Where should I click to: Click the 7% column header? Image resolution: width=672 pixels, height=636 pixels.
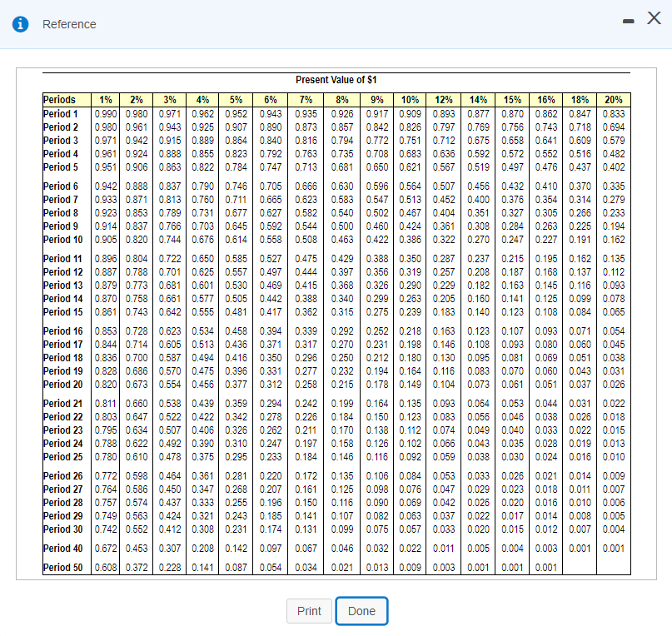pos(306,100)
